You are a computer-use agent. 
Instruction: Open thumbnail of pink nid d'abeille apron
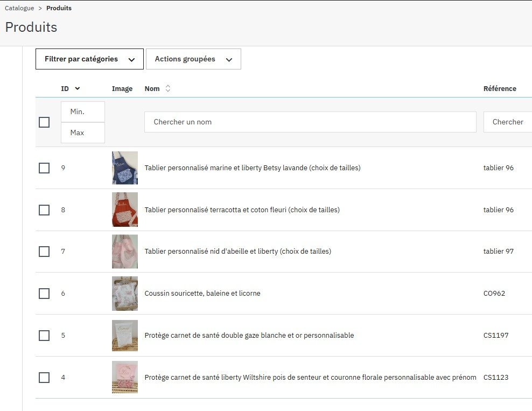[x=125, y=252]
